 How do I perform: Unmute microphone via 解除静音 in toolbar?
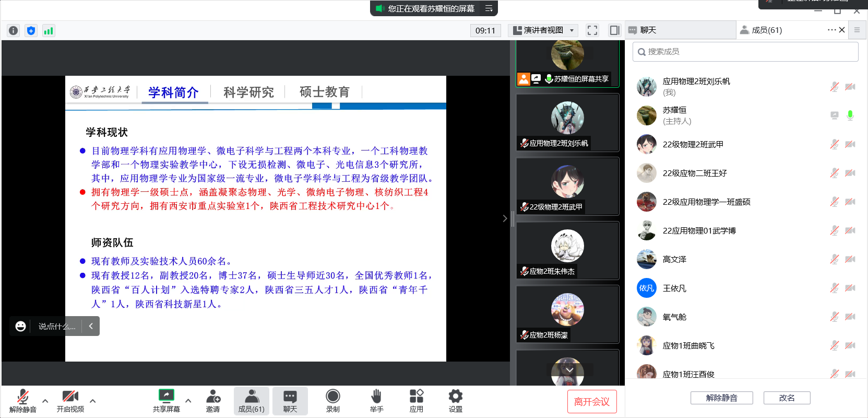[23, 401]
